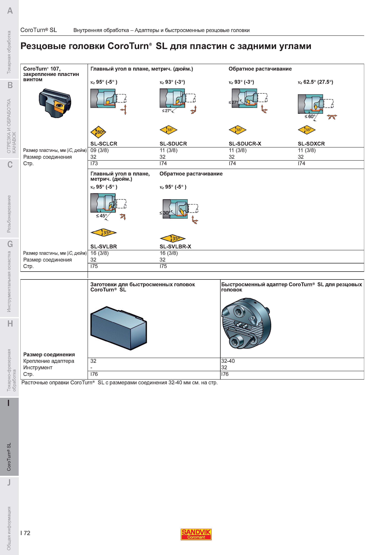The image size is (392, 555).
Task: Go to page I75 reference under SL-SVLBR-X
Action: click(x=163, y=266)
